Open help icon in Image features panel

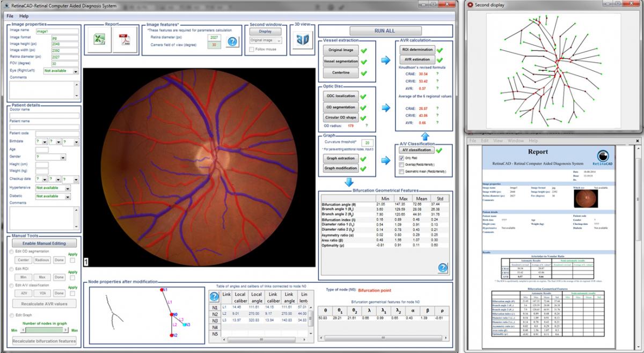pos(232,42)
